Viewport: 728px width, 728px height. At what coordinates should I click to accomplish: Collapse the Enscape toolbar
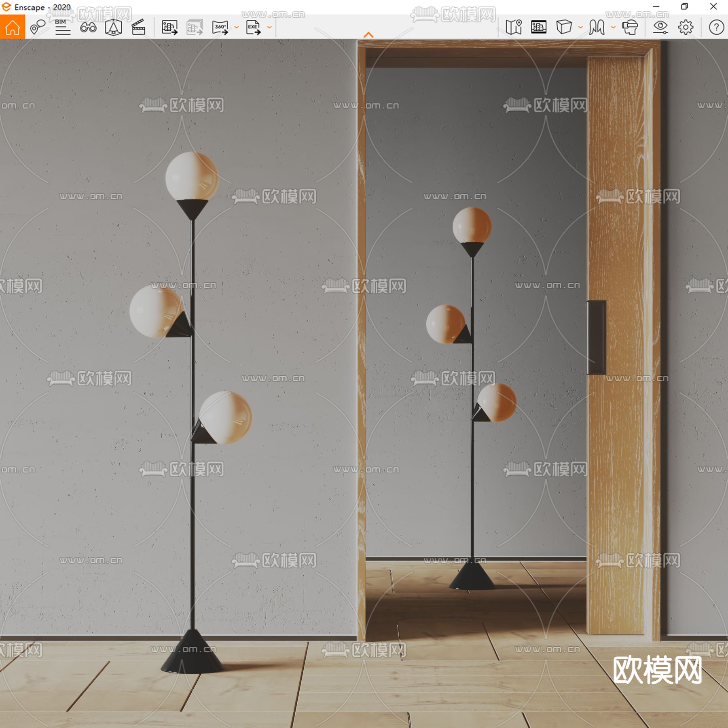point(368,35)
